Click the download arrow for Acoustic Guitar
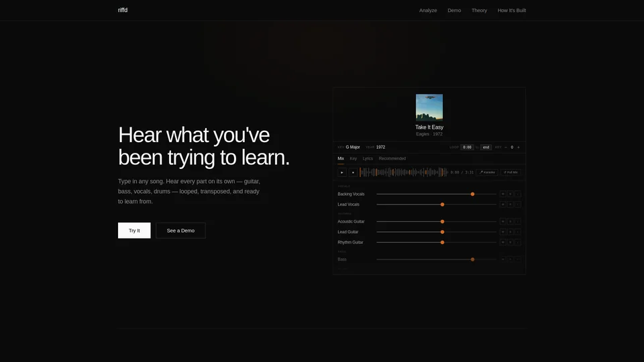644x362 pixels. [x=518, y=222]
